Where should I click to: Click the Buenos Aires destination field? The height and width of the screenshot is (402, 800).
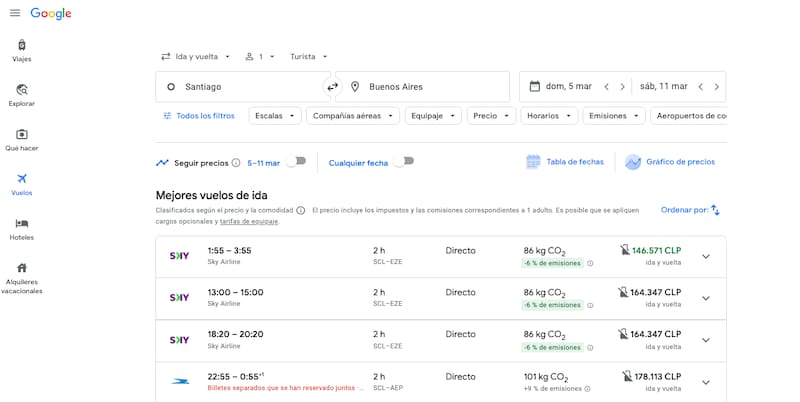427,87
